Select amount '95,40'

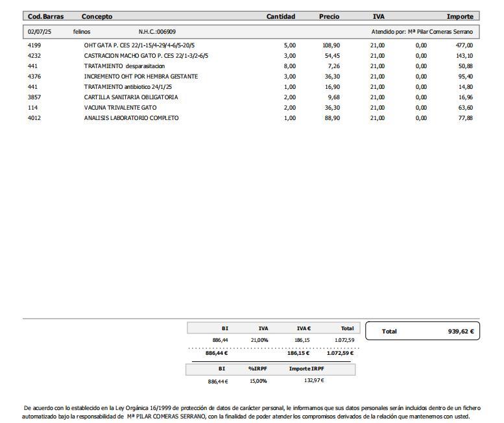click(x=466, y=76)
